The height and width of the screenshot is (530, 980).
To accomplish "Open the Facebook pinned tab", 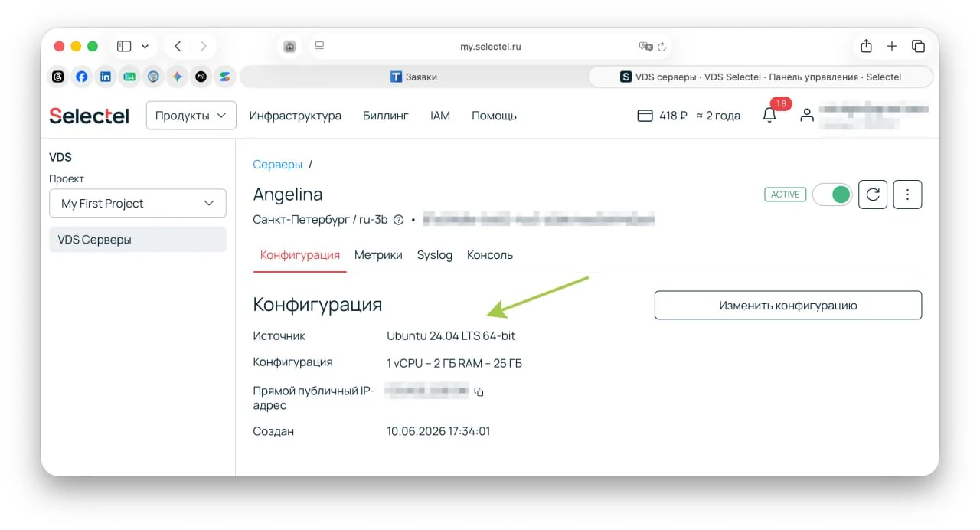I will [x=82, y=77].
